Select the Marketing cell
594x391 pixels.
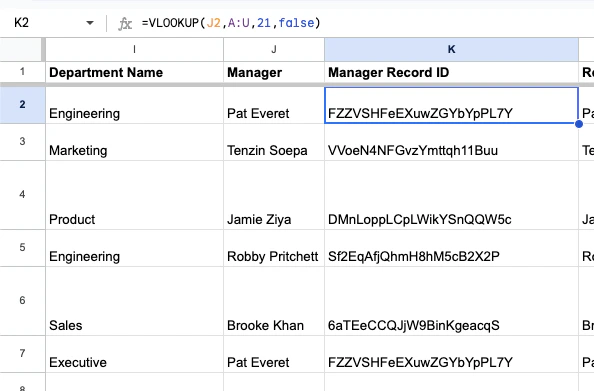tap(134, 142)
